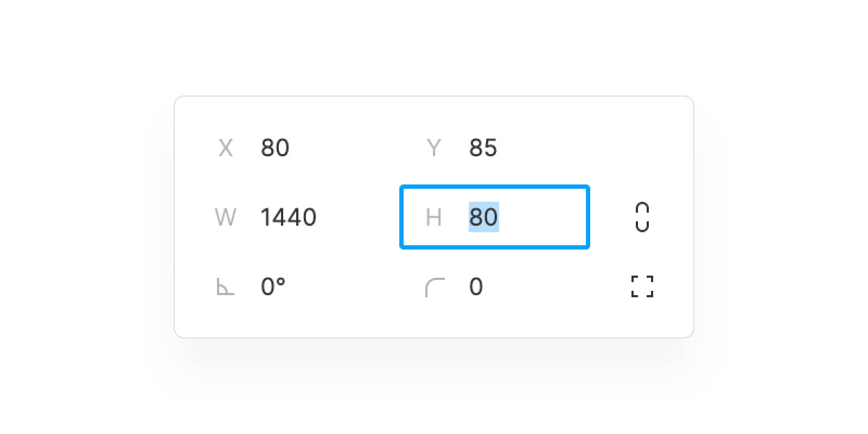
Task: Click the highlighted height value 80
Action: pos(483,217)
